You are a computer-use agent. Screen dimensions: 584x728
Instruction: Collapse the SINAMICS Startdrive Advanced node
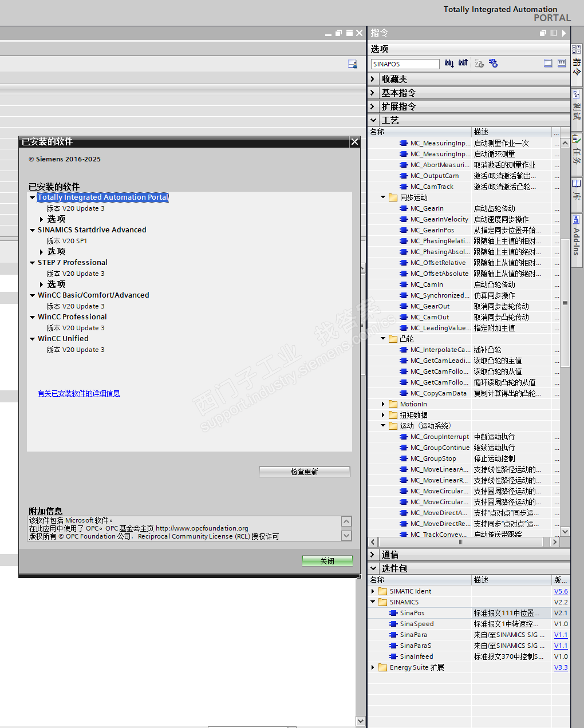[32, 230]
